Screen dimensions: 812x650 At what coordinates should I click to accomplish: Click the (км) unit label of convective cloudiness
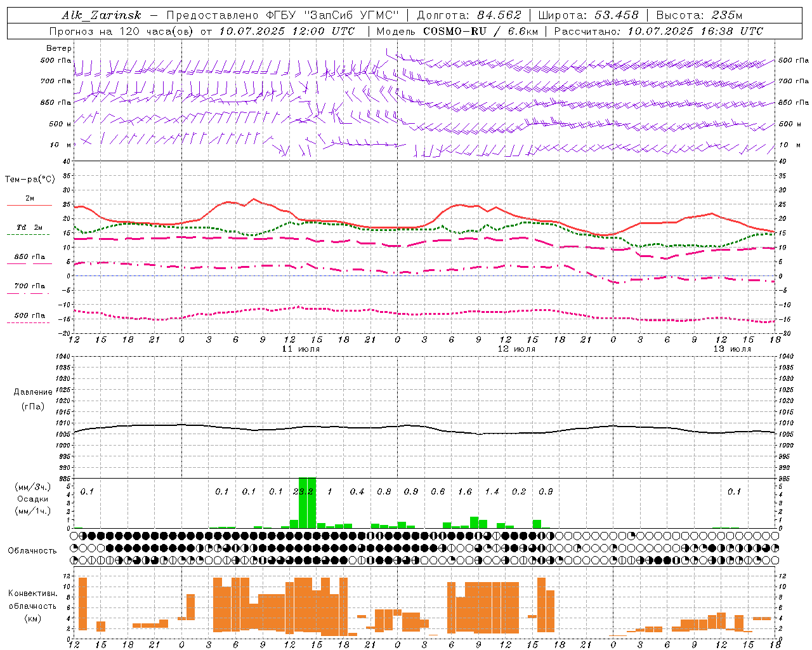tap(33, 618)
